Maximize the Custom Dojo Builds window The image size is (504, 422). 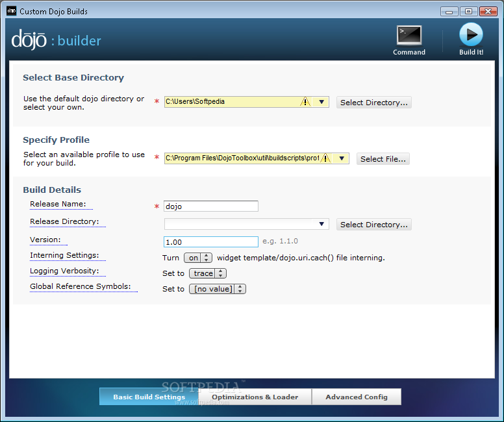coord(468,12)
